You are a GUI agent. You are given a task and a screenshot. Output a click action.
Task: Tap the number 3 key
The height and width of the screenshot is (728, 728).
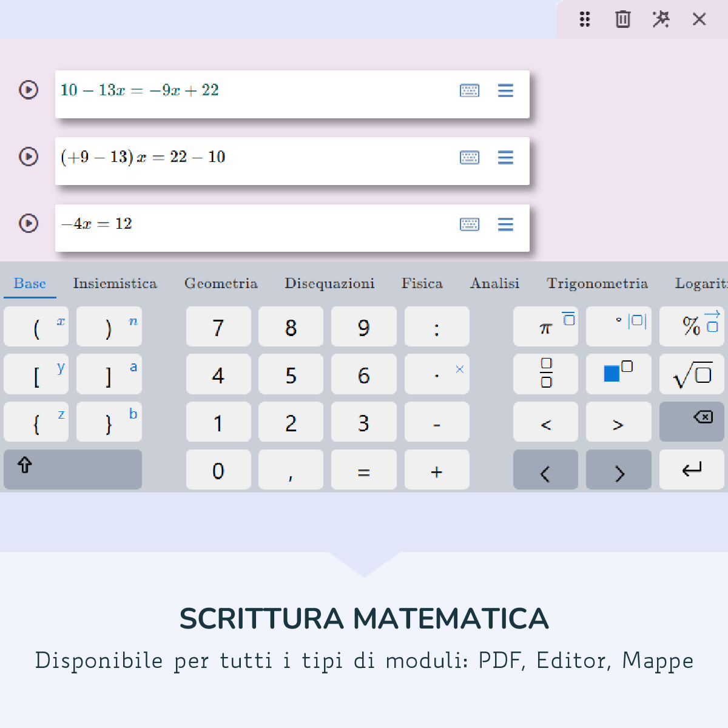pos(364,422)
